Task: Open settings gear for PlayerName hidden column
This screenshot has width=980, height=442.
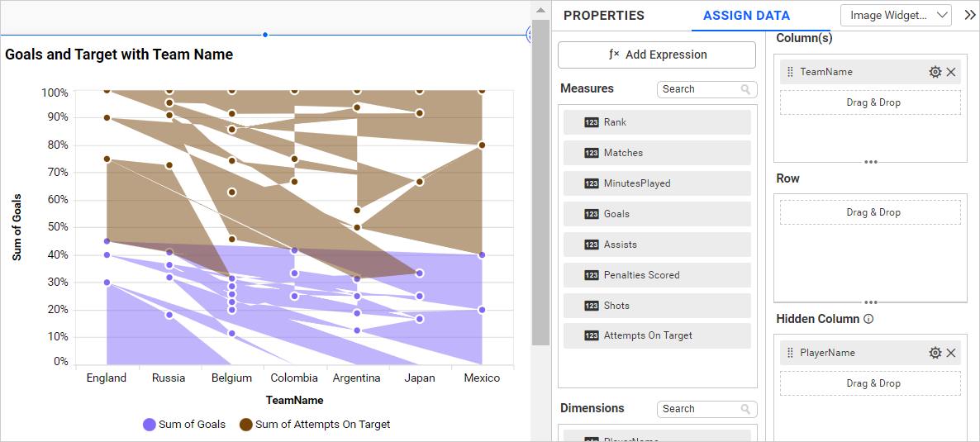Action: pyautogui.click(x=935, y=353)
